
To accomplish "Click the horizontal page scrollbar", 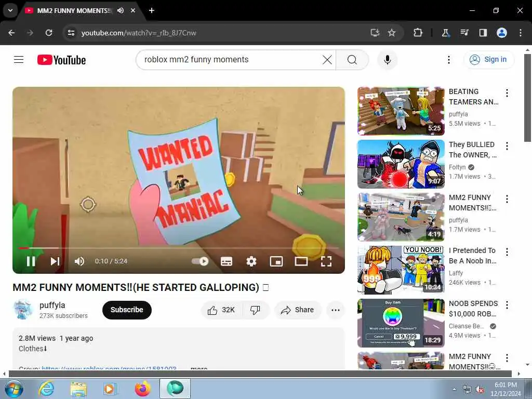I will [x=260, y=374].
